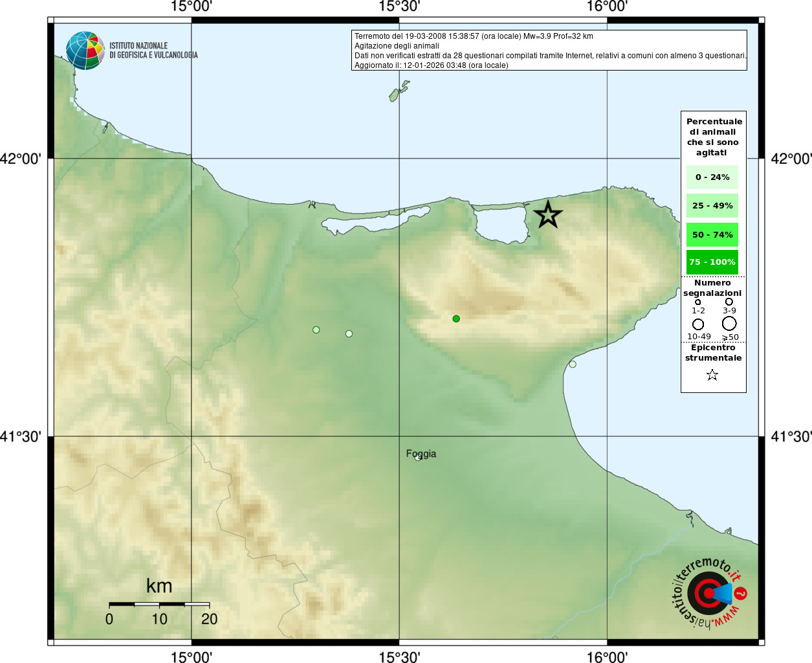Click the dark green report dot in Gargano
This screenshot has width=812, height=663.
point(456,319)
